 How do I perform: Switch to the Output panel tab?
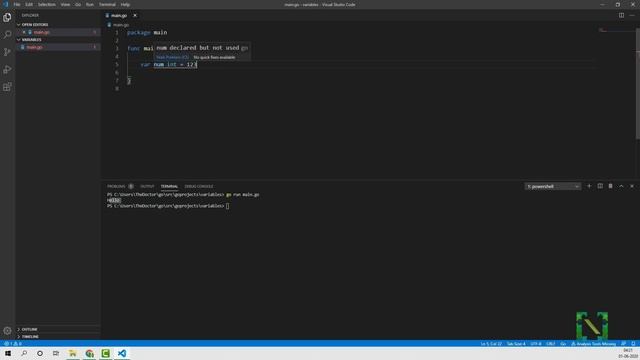coord(147,186)
